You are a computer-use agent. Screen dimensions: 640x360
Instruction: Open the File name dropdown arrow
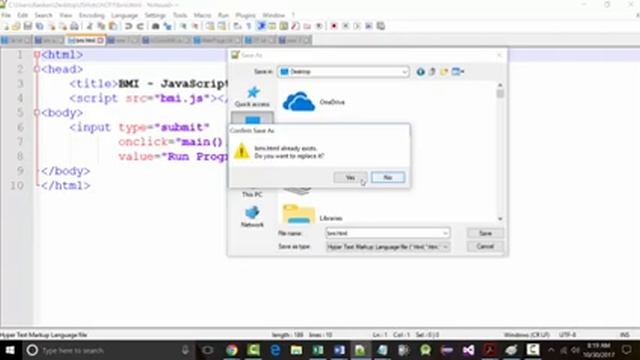point(445,233)
